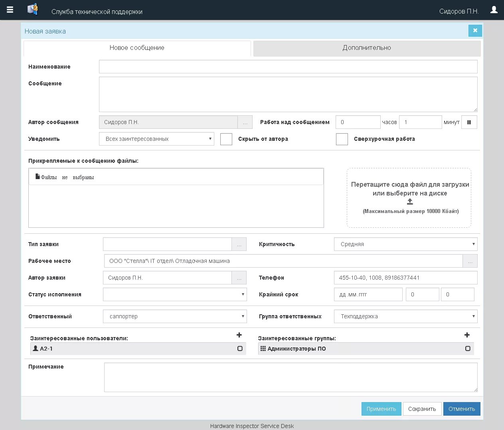Toggle the box for Администраторы ПО group
504x430 pixels.
point(468,349)
